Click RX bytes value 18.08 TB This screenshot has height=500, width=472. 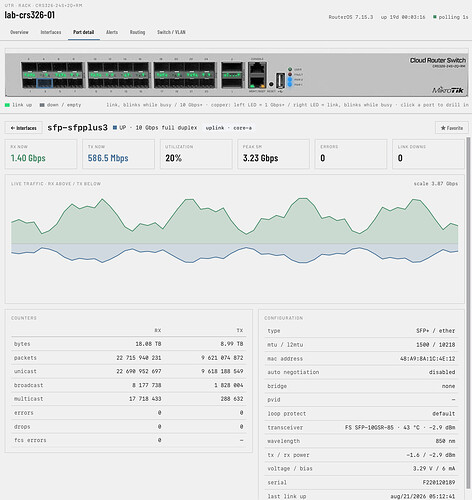[x=148, y=344]
